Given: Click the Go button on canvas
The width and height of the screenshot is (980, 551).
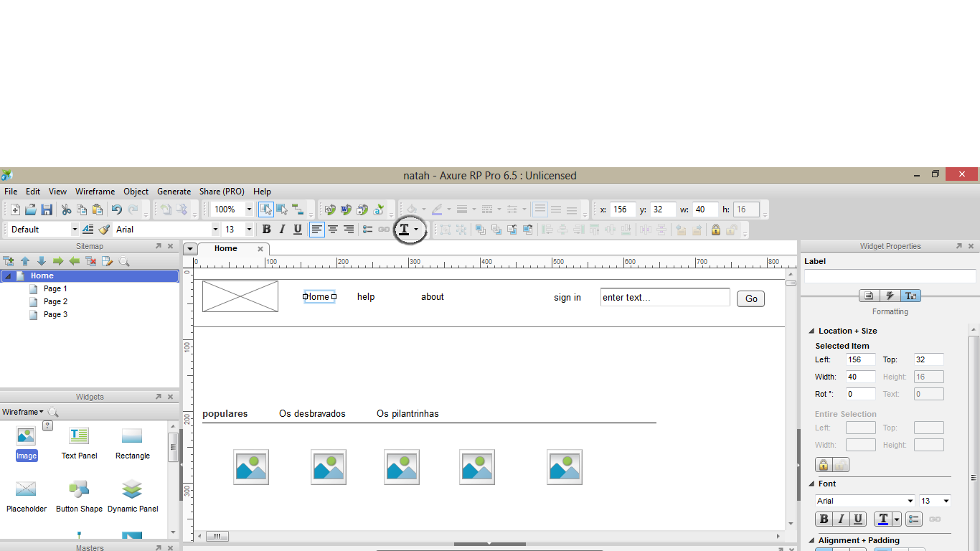Looking at the screenshot, I should pyautogui.click(x=750, y=298).
